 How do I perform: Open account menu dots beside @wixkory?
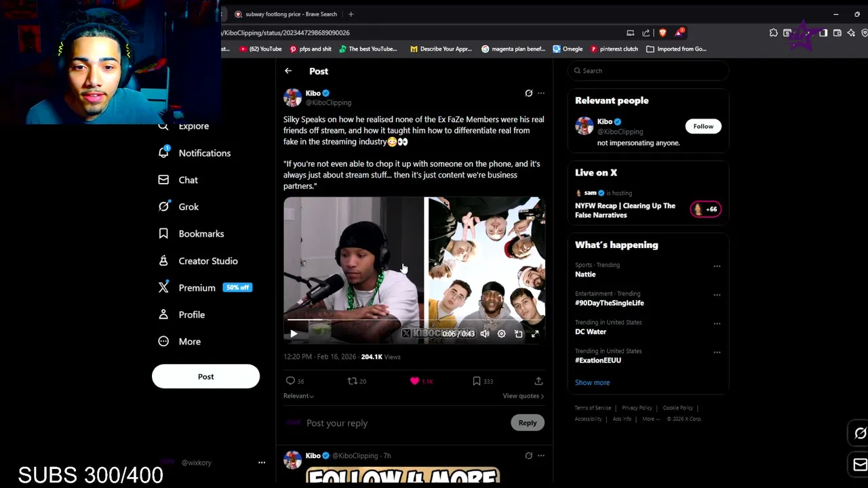[x=262, y=462]
